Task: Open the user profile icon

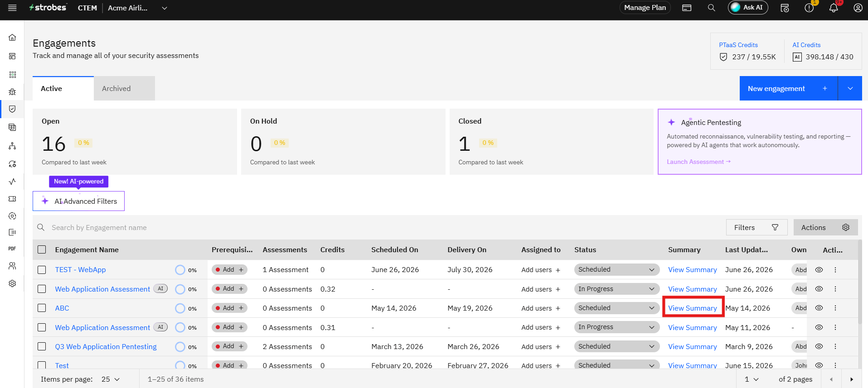Action: [858, 8]
